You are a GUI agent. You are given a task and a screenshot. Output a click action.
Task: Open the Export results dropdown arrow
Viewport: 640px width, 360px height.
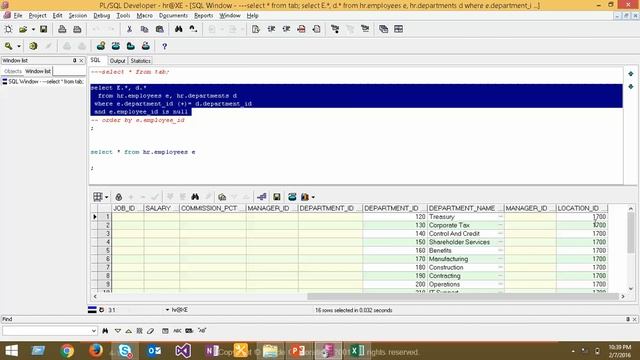click(x=313, y=197)
